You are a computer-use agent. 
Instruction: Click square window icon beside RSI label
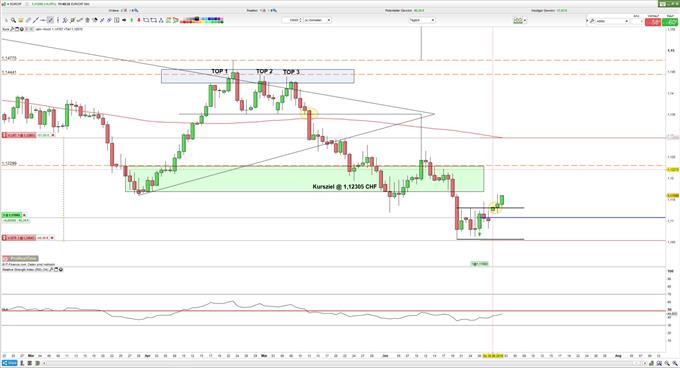pyautogui.click(x=56, y=270)
